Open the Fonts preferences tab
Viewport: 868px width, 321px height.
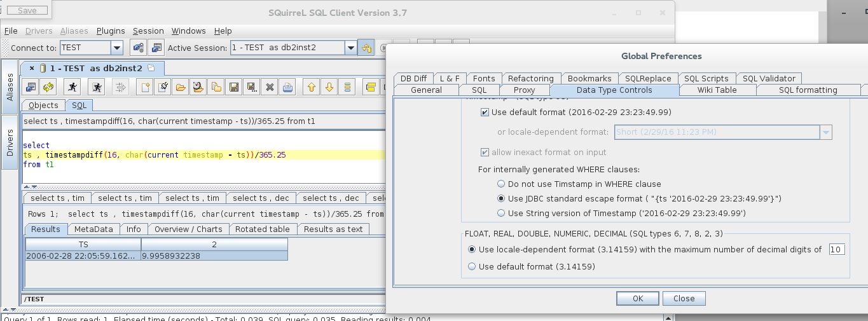click(484, 79)
